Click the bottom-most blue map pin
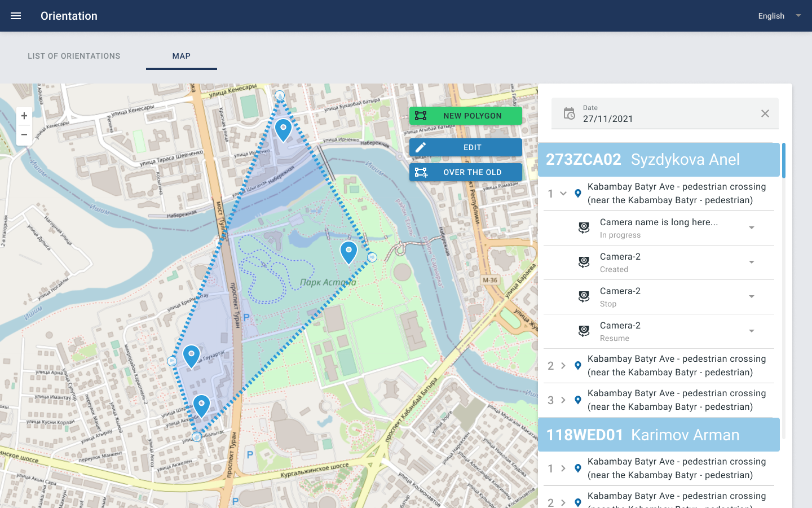 point(201,405)
